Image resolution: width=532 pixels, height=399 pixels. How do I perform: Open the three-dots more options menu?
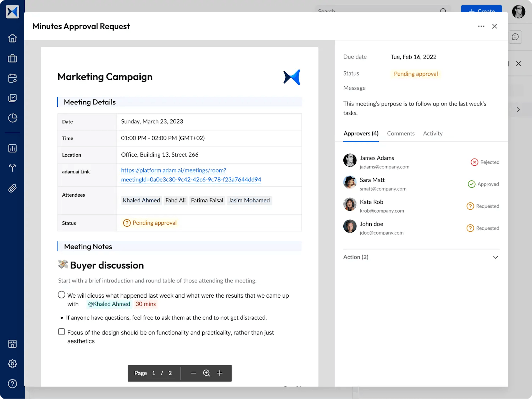481,26
